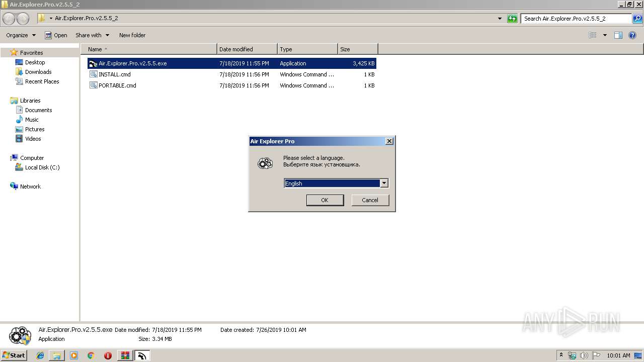Open Recent Places
The image size is (644, 362).
42,81
